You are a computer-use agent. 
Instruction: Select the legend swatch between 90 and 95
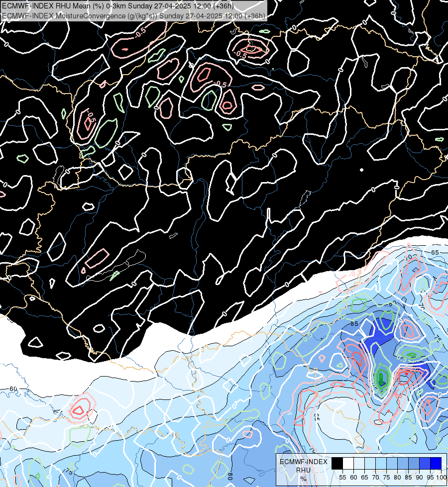pos(425,463)
